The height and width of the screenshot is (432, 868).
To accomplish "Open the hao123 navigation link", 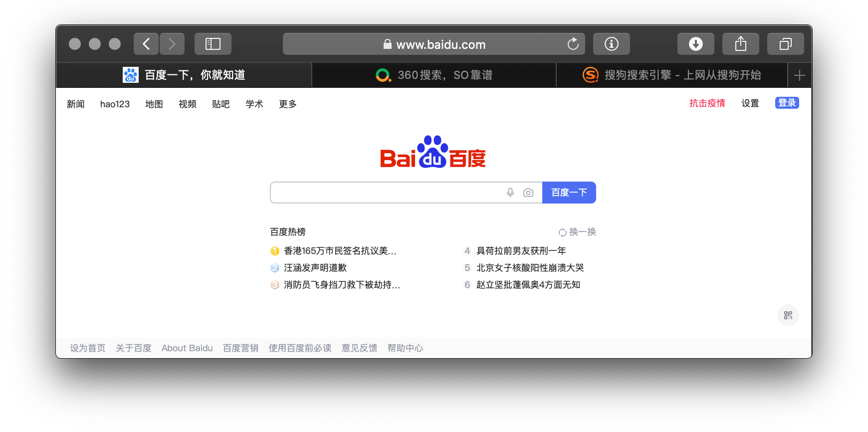I will pos(115,104).
